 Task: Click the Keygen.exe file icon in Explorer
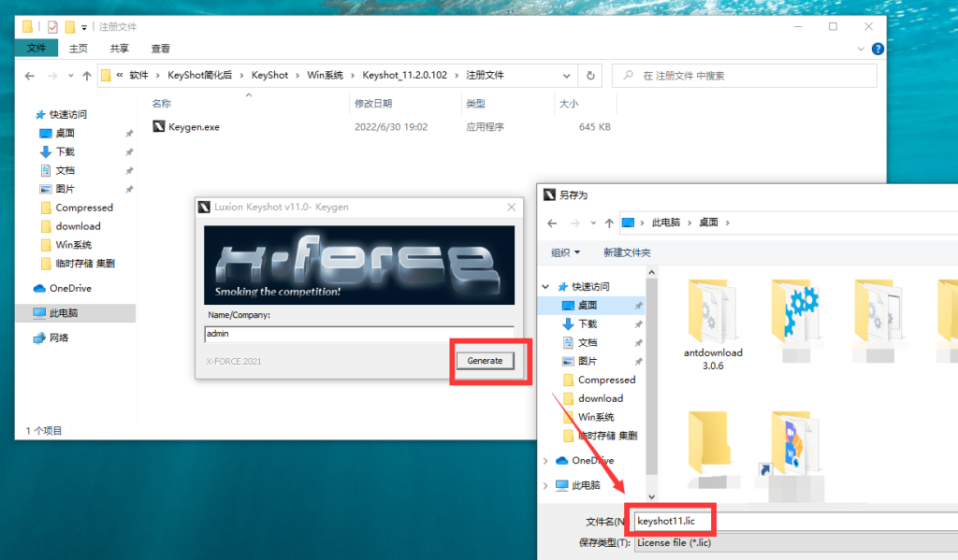159,126
